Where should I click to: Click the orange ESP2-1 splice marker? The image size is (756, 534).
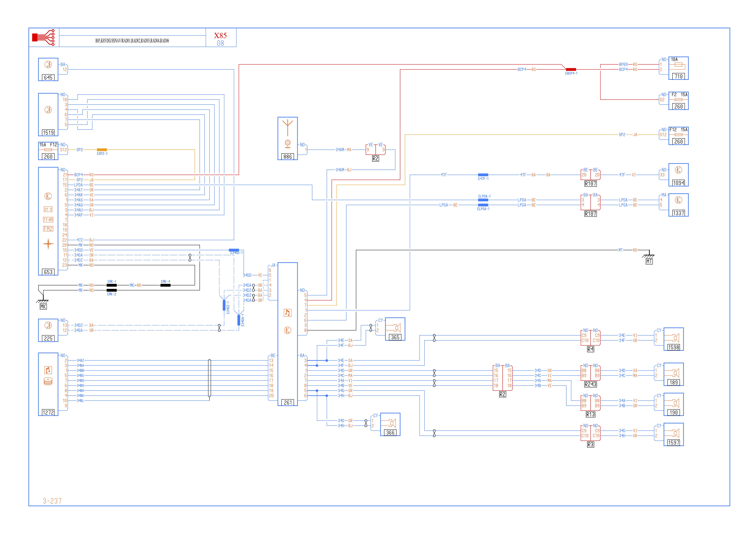point(102,150)
